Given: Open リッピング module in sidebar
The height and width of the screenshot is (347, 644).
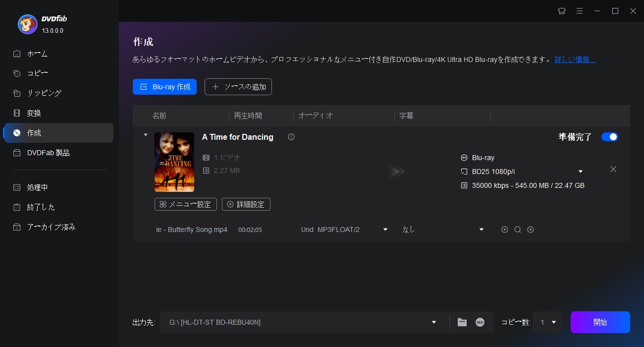Looking at the screenshot, I should pos(58,93).
